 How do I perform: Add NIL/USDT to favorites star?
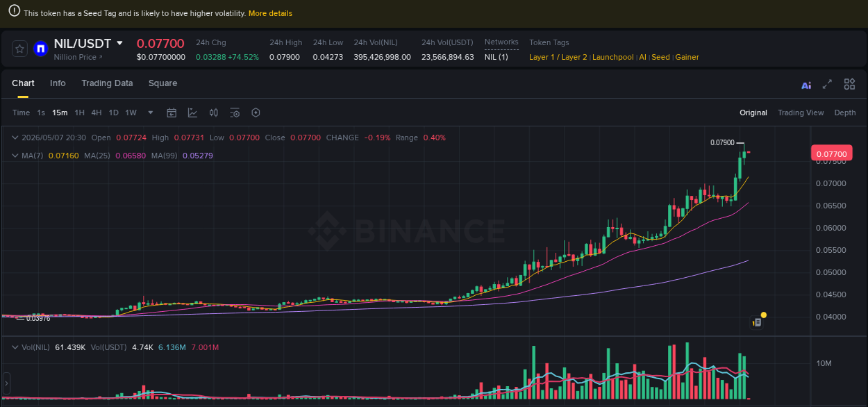click(19, 49)
